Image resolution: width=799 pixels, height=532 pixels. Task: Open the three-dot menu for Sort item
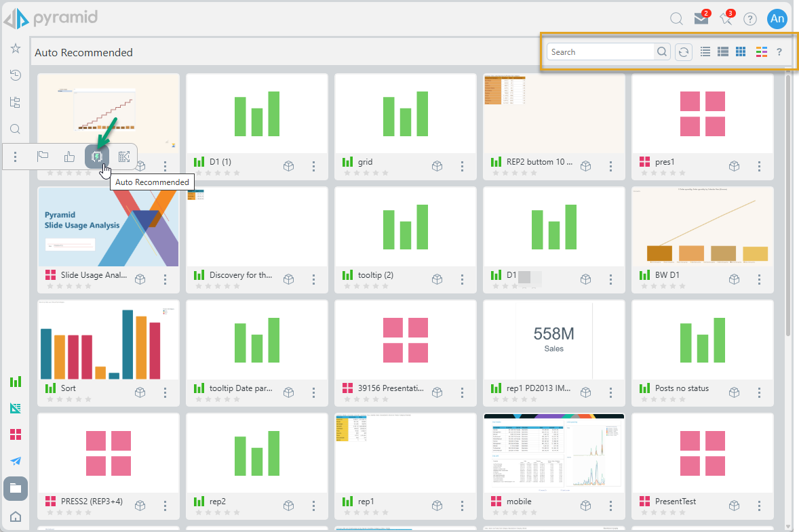click(165, 392)
